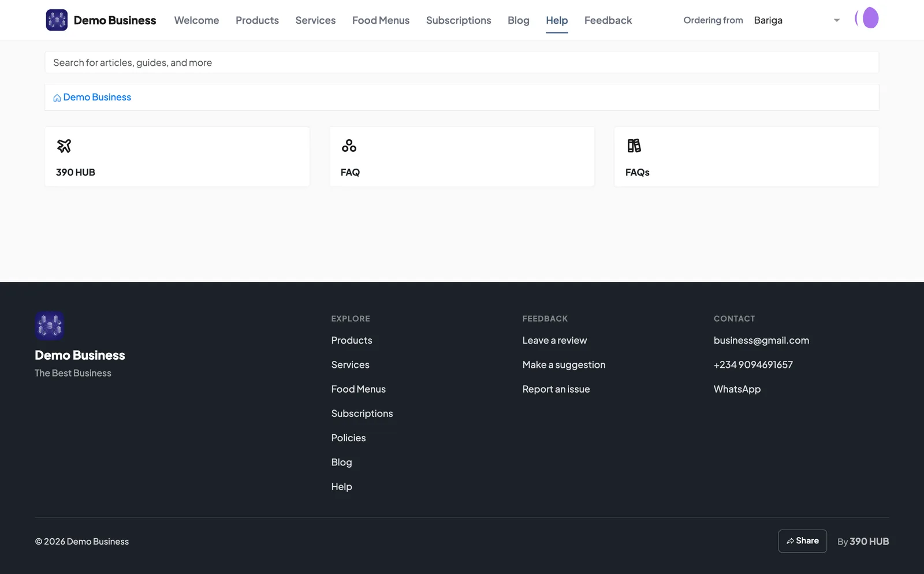The image size is (924, 574).
Task: Select the Help tab in header
Action: tap(557, 20)
